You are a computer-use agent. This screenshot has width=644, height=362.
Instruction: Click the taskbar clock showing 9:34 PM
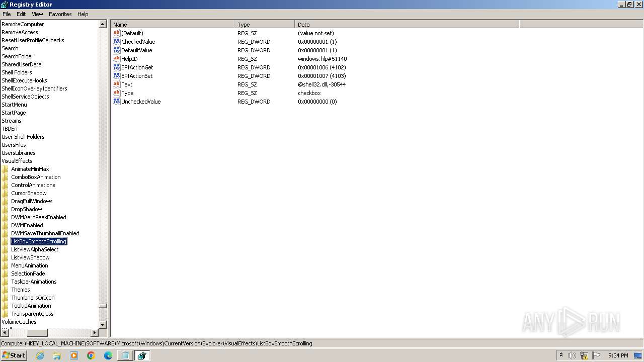pos(618,355)
